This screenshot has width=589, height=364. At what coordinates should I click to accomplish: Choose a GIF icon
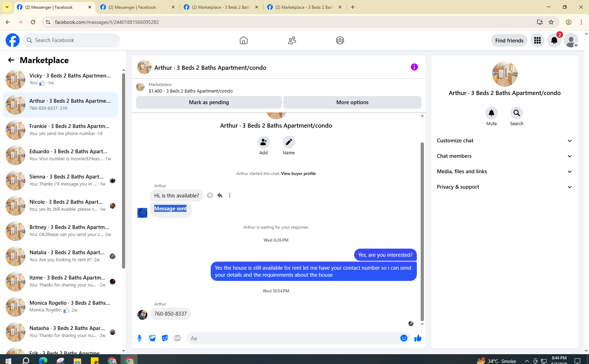(177, 338)
